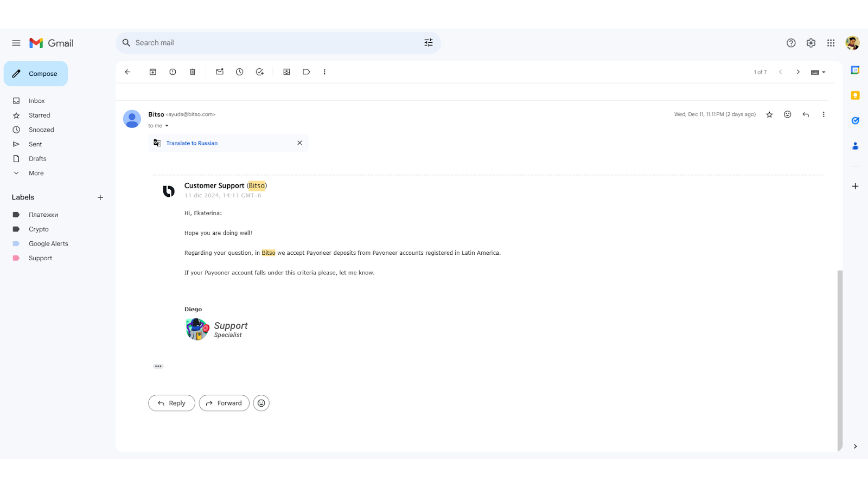Select the Crypto label
Image resolution: width=868 pixels, height=488 pixels.
click(x=39, y=229)
